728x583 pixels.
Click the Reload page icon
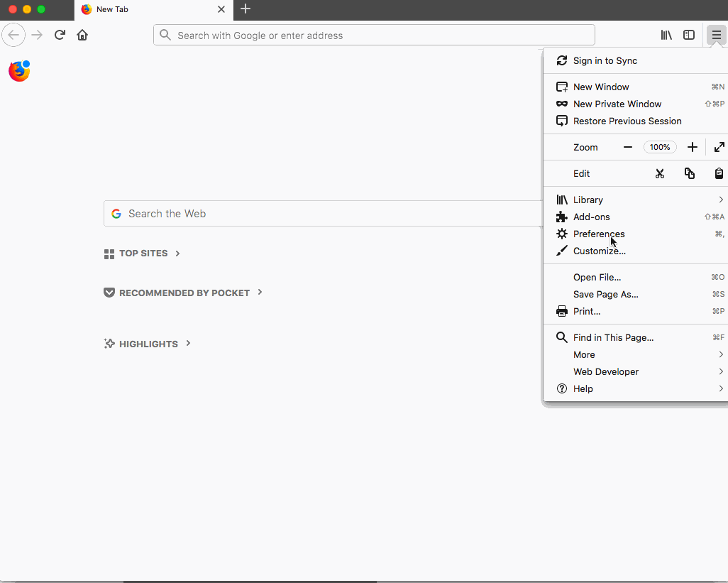[x=60, y=35]
